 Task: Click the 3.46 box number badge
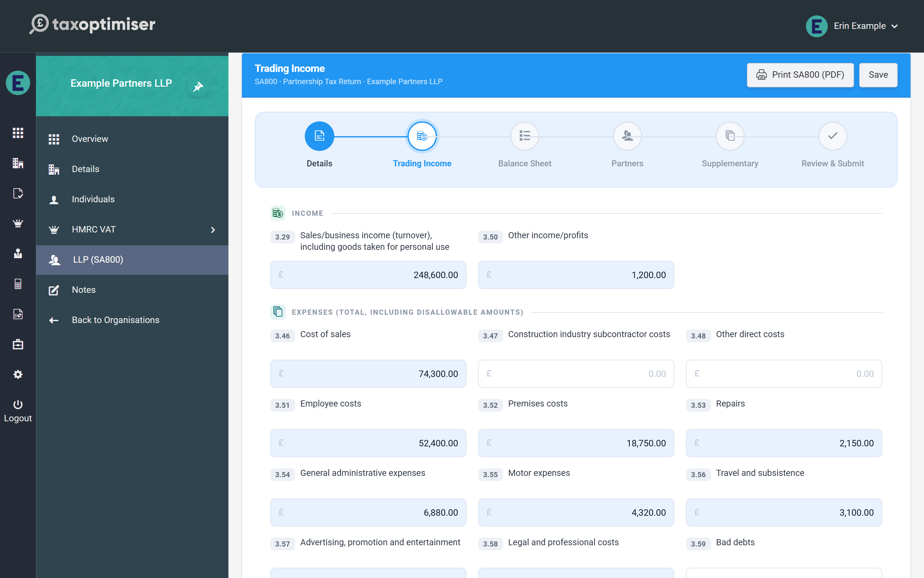pos(283,336)
